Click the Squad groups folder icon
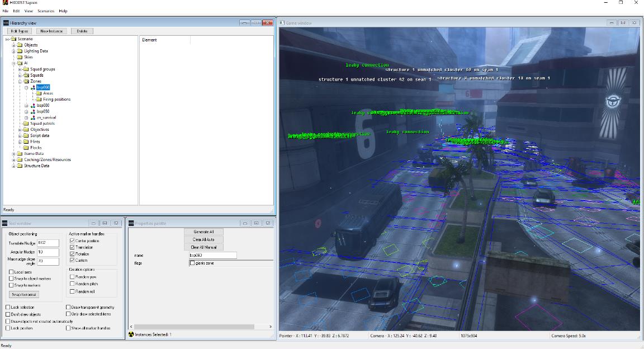Image resolution: width=644 pixels, height=349 pixels. 26,69
